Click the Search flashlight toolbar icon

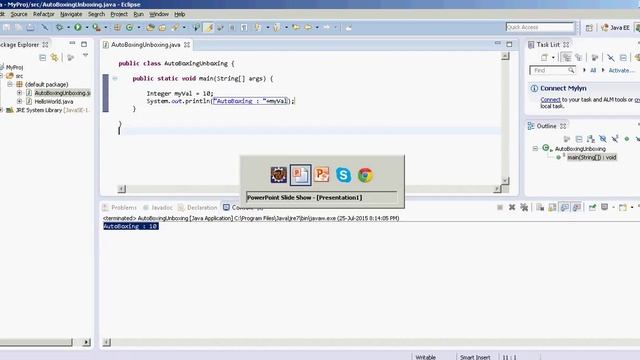(x=175, y=27)
